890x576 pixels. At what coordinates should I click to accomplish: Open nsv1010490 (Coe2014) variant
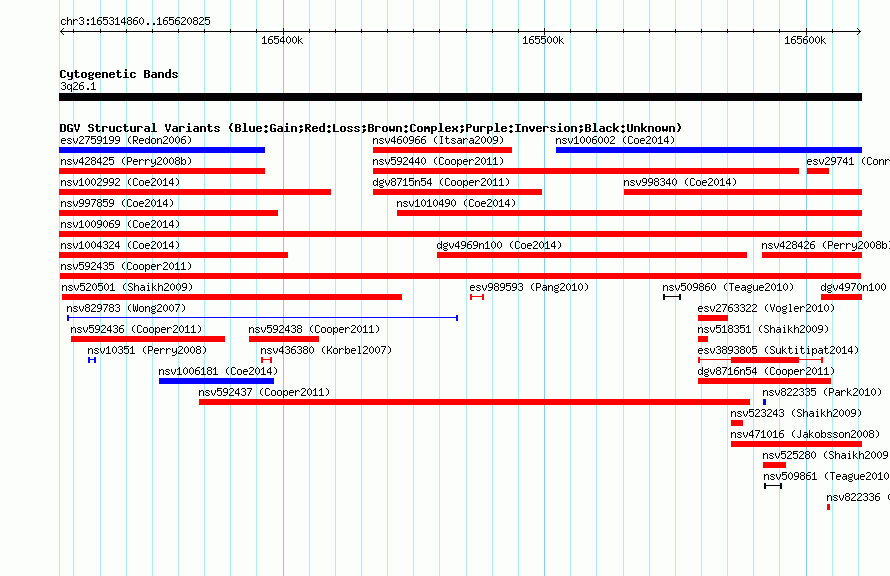pos(456,203)
